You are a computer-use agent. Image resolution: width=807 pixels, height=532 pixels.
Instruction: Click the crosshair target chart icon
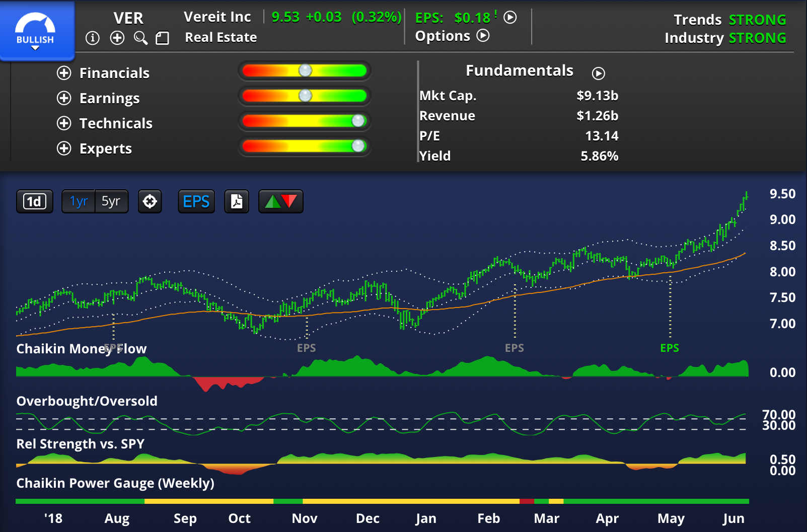[150, 202]
